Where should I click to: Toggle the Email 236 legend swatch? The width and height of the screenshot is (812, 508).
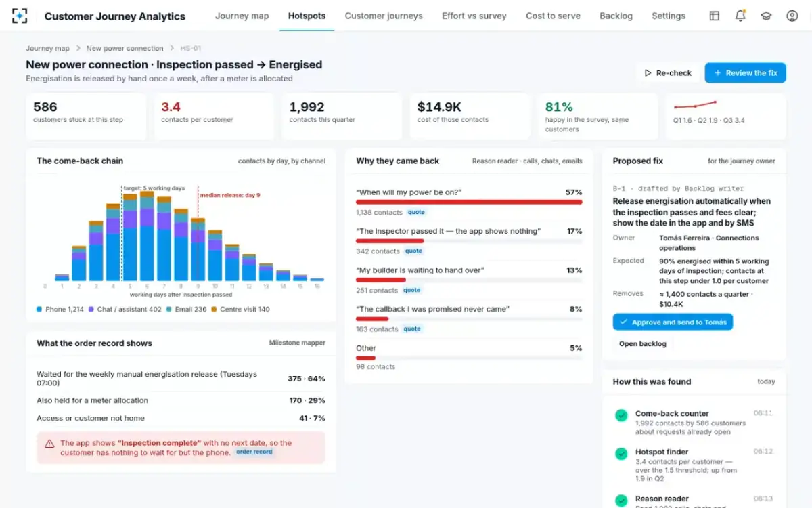click(169, 309)
